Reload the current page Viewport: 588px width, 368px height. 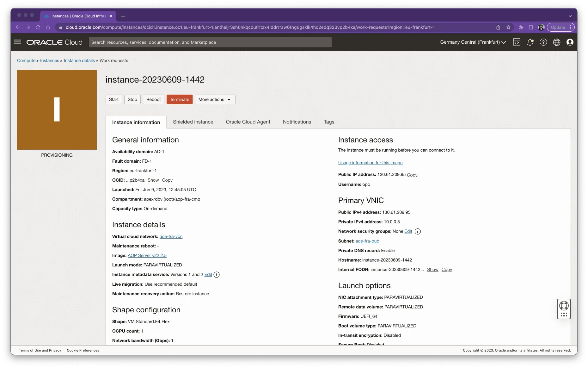coord(38,27)
